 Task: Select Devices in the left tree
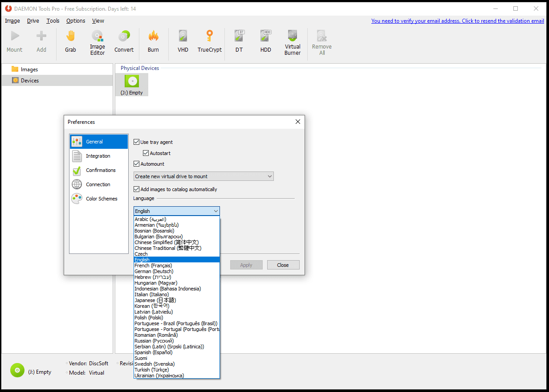tap(57, 81)
